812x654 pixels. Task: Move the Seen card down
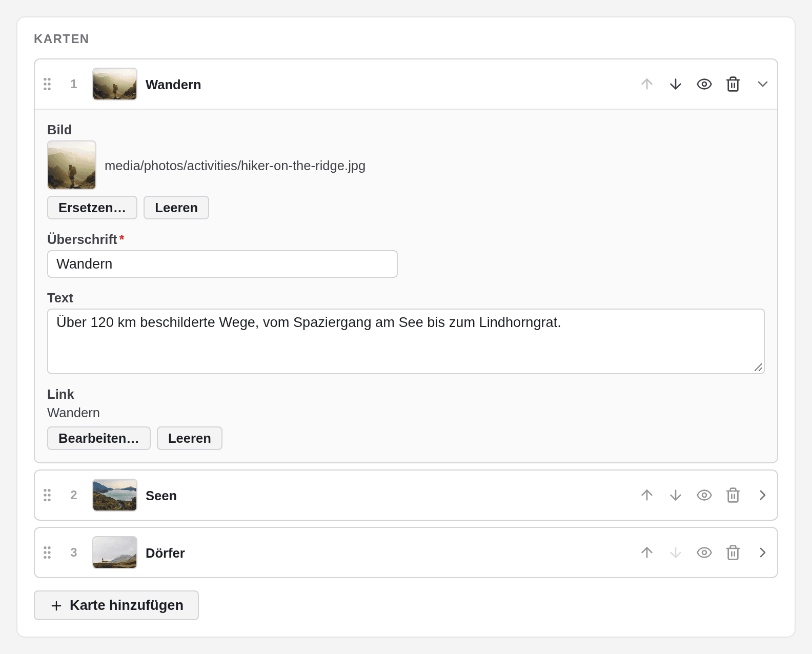point(676,495)
